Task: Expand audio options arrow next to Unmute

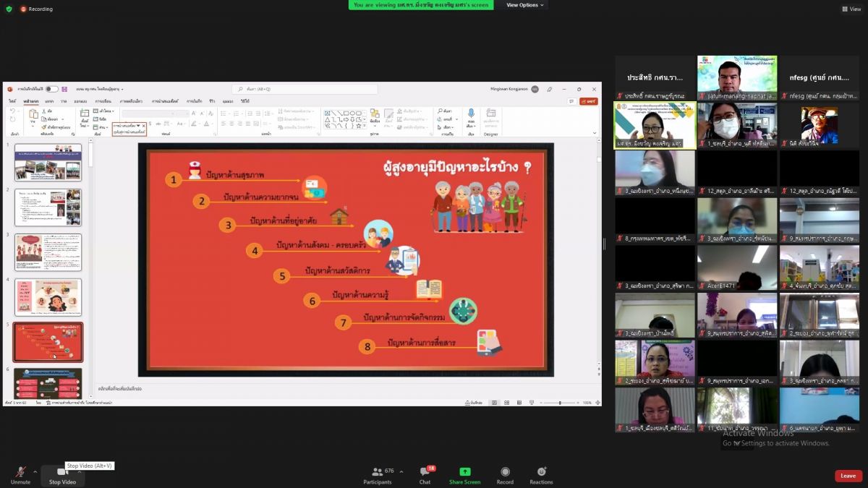Action: click(35, 471)
